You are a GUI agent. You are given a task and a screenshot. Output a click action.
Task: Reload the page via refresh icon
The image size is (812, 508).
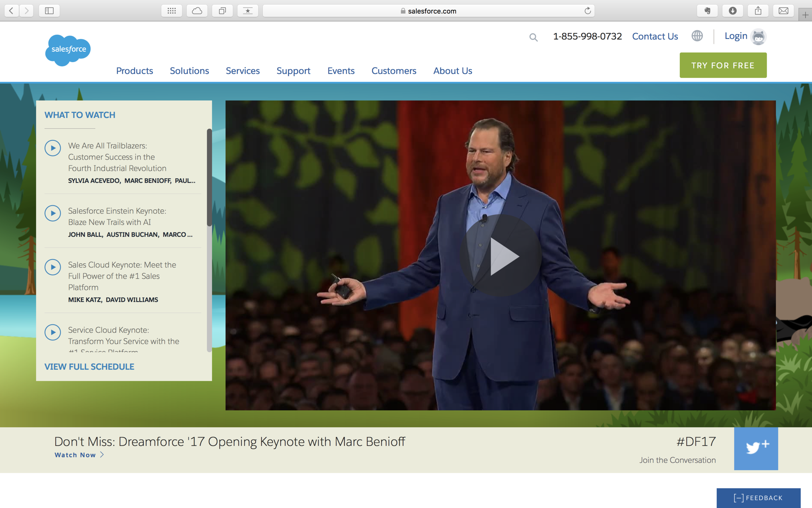pos(588,11)
